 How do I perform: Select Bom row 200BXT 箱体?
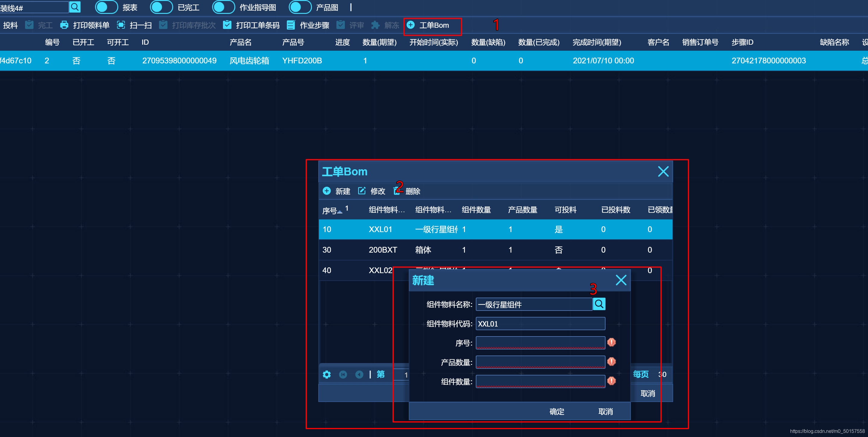point(495,250)
